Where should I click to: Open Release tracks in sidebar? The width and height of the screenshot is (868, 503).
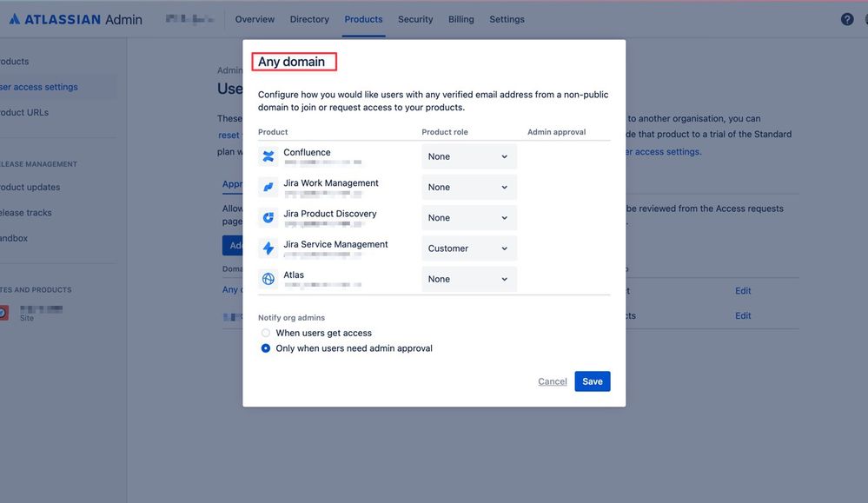pos(25,213)
